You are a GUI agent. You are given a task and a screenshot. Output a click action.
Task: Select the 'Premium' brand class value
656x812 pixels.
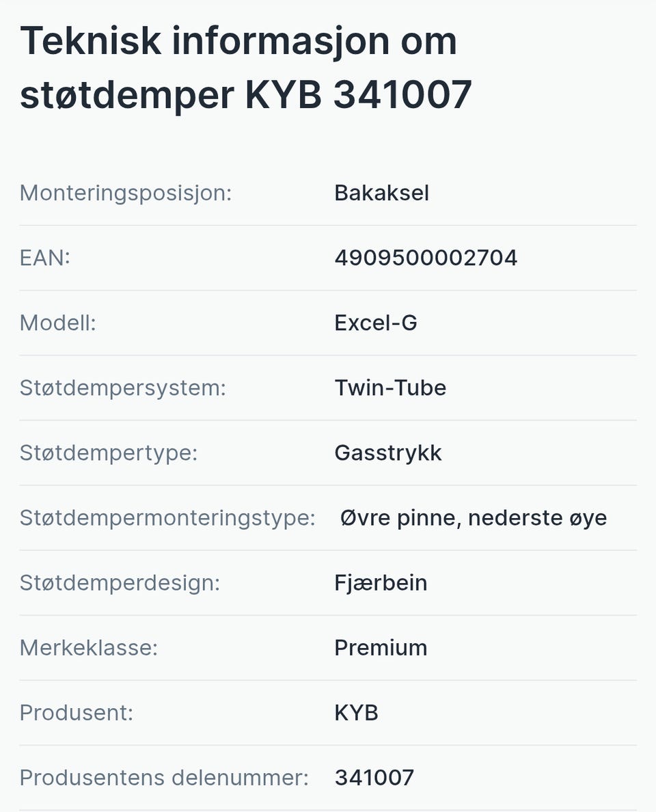[381, 647]
